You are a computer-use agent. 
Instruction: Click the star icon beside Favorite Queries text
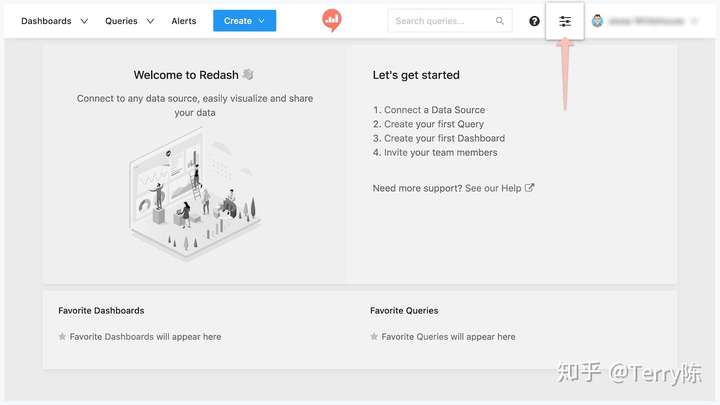(x=374, y=337)
